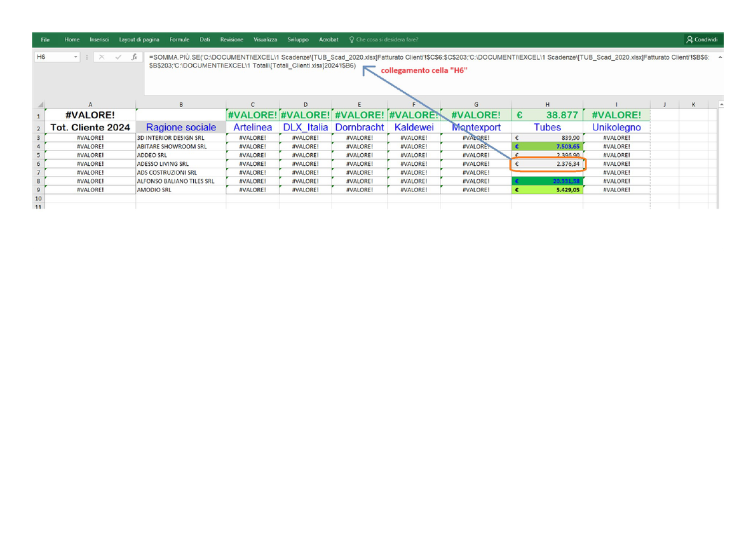Switch to the Visualizza tab

click(x=265, y=39)
